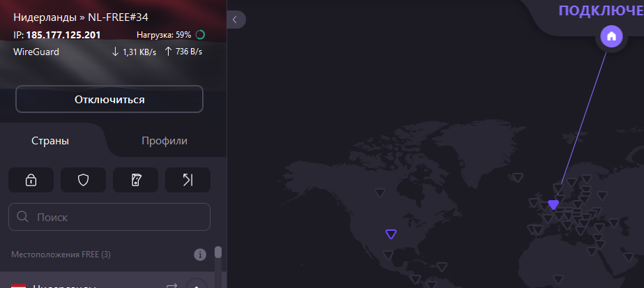Open the Port Forwarding quick setting
644x288 pixels.
(x=187, y=180)
